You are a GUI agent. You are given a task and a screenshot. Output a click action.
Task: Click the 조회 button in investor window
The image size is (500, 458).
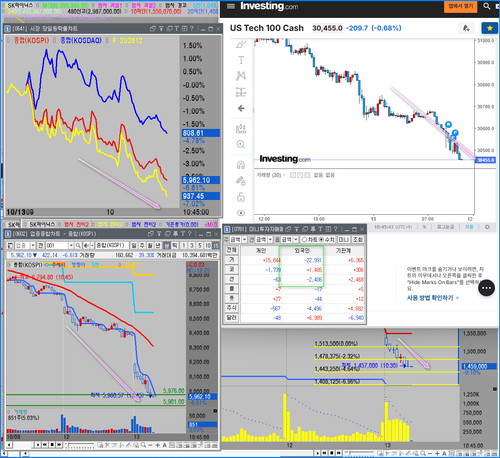pos(358,240)
